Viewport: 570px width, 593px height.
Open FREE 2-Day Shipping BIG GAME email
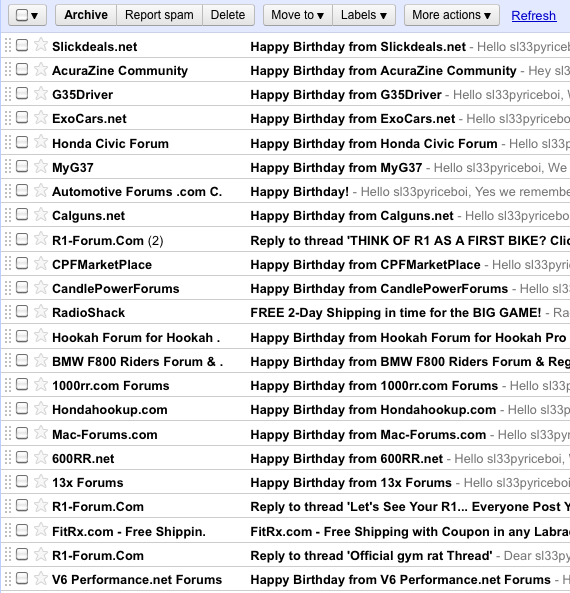(x=396, y=313)
